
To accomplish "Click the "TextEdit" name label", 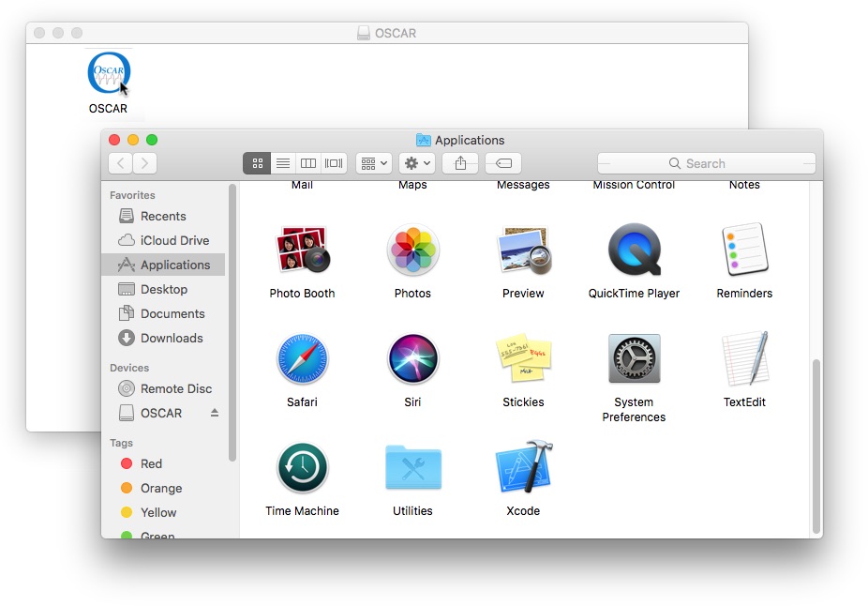I will click(x=744, y=402).
